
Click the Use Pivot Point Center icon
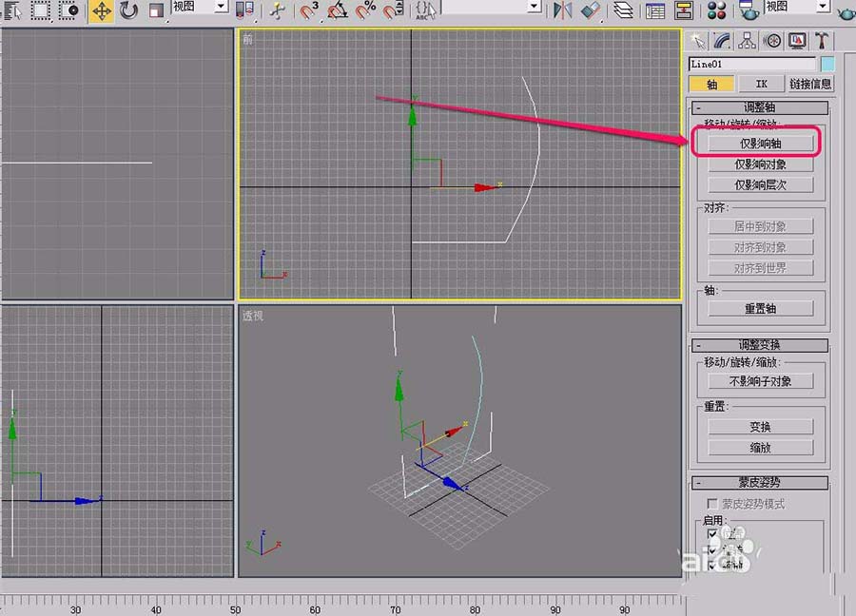(245, 10)
